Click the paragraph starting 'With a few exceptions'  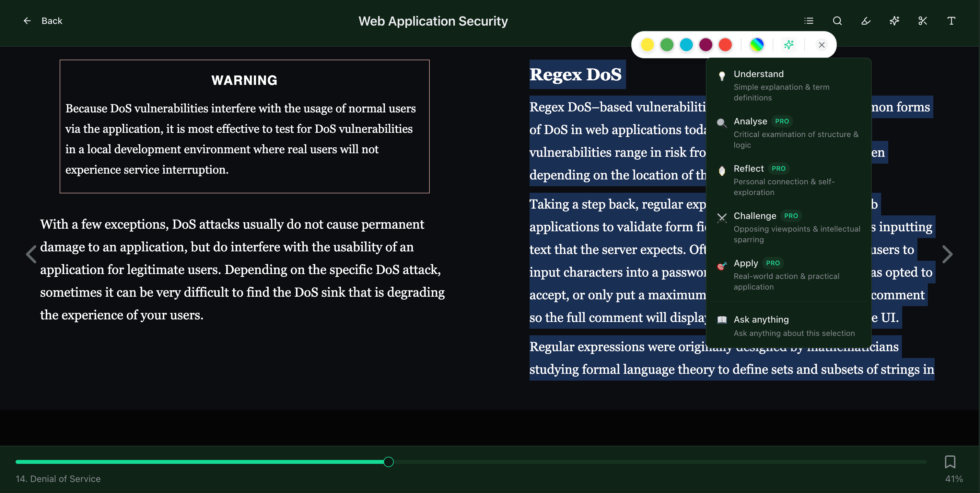[242, 269]
